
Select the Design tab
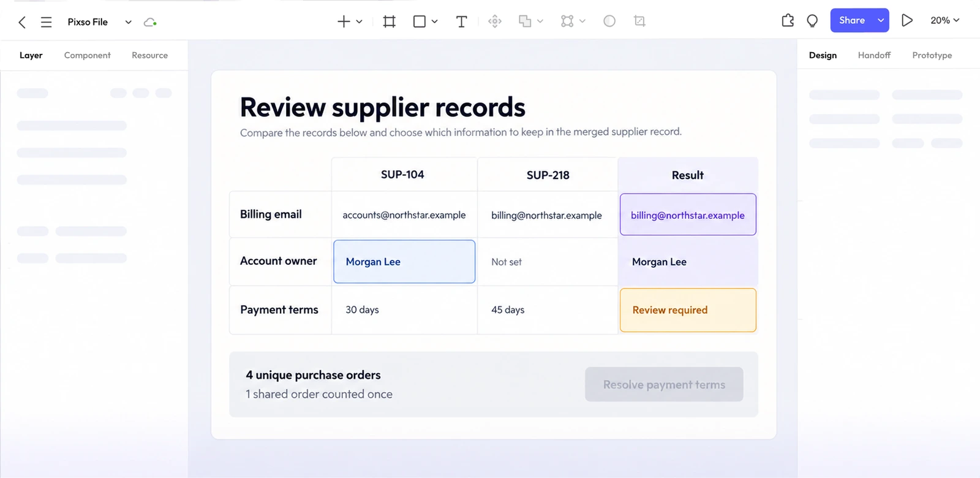pos(823,55)
